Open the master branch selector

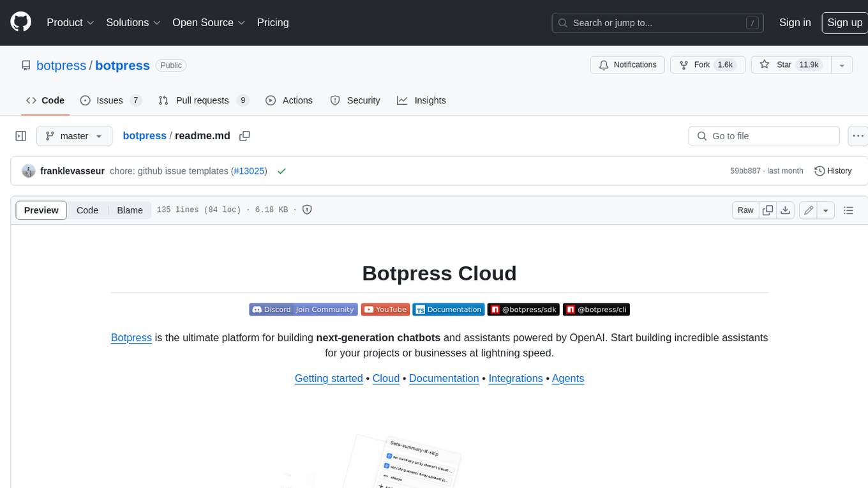[74, 136]
